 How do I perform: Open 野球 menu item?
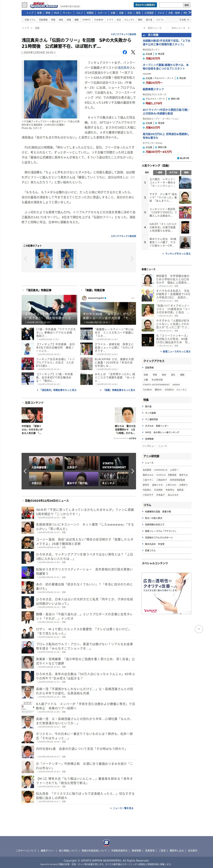[48, 13]
